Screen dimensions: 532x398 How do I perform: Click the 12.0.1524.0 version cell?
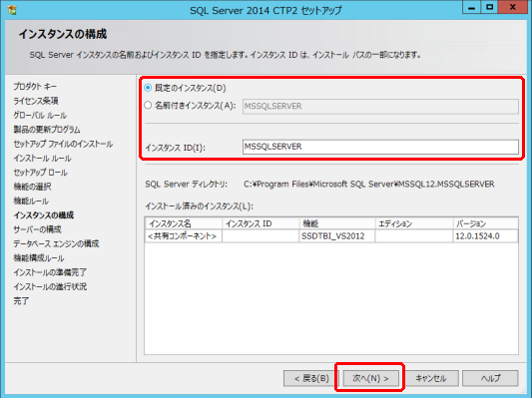[x=485, y=236]
